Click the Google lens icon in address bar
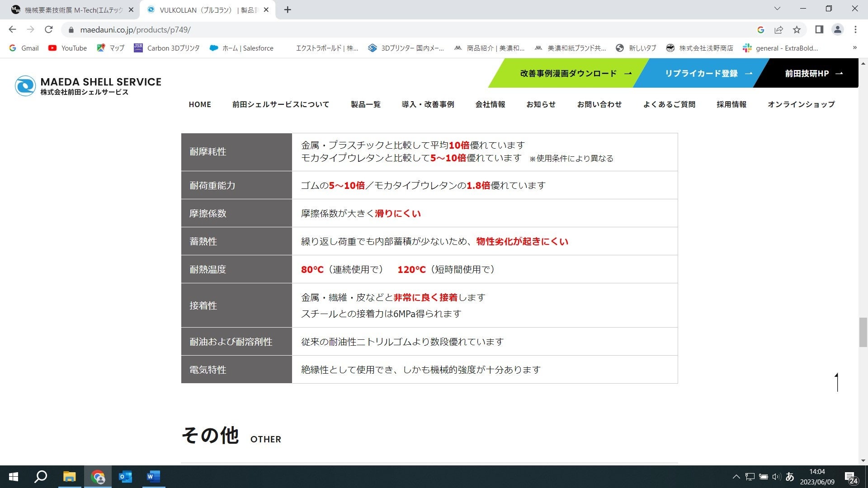The width and height of the screenshot is (868, 488). [x=760, y=30]
